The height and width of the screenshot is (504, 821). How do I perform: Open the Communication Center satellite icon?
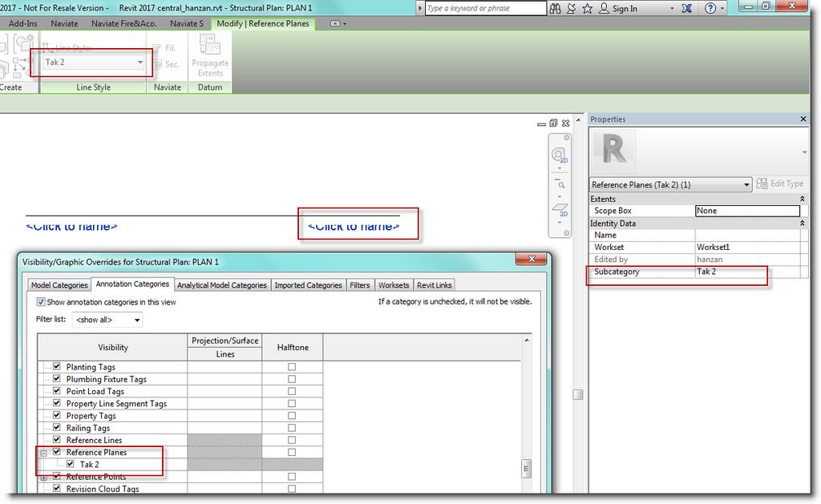tap(571, 8)
